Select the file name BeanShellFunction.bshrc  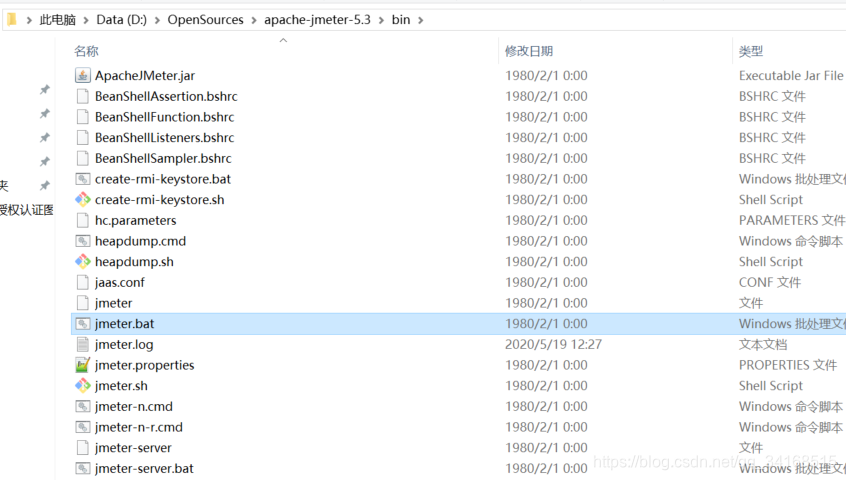pyautogui.click(x=165, y=117)
